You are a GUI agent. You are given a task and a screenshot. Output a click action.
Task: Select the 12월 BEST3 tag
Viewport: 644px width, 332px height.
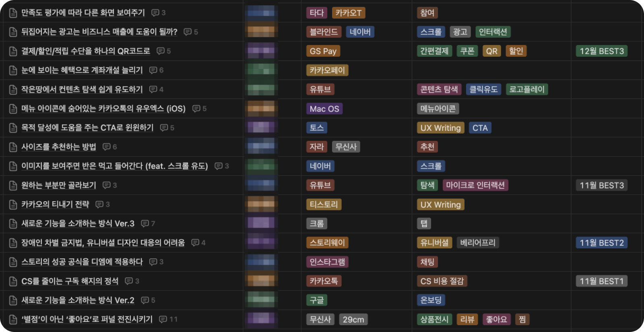coord(602,51)
